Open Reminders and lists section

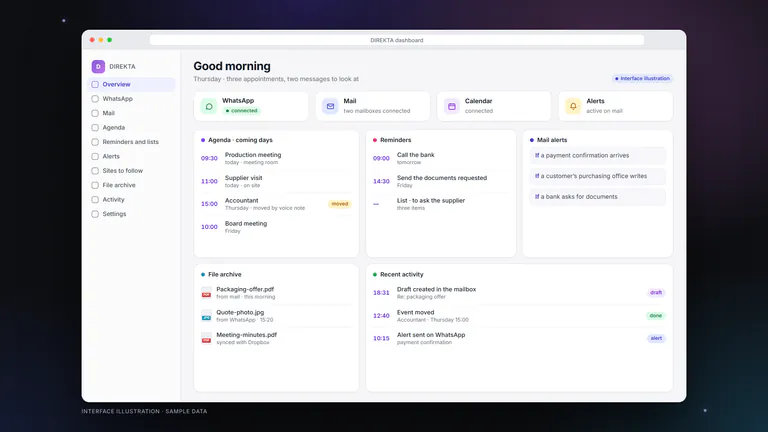(131, 142)
